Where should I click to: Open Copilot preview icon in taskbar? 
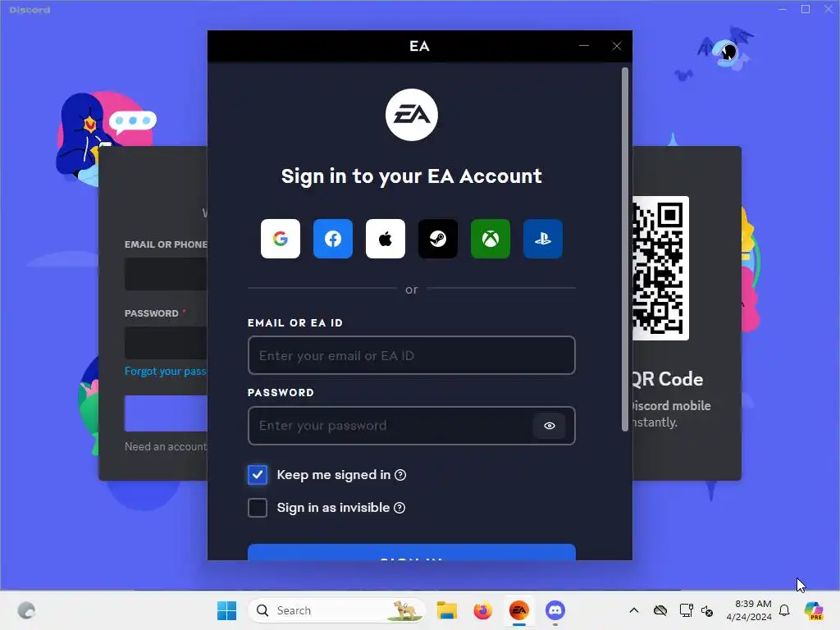813,610
